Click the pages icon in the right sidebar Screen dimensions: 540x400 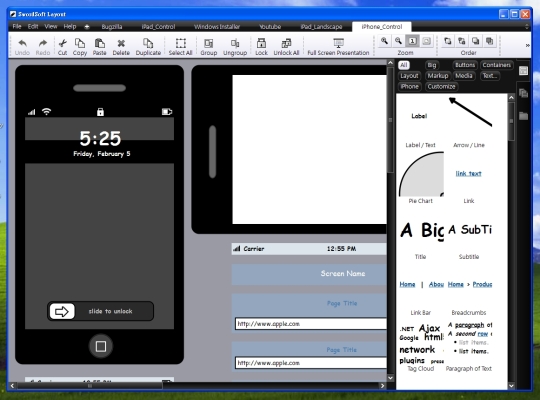point(523,93)
